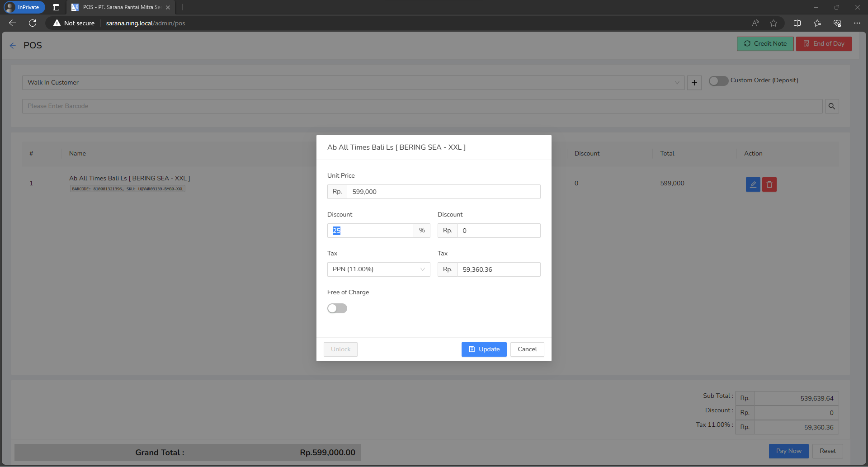868x467 pixels.
Task: Click the End of Day button
Action: tap(824, 44)
